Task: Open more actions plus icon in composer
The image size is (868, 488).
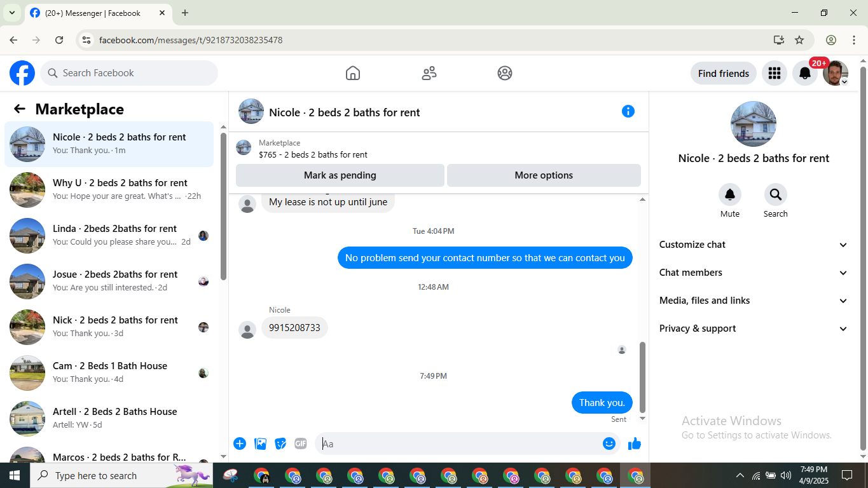Action: click(x=240, y=444)
